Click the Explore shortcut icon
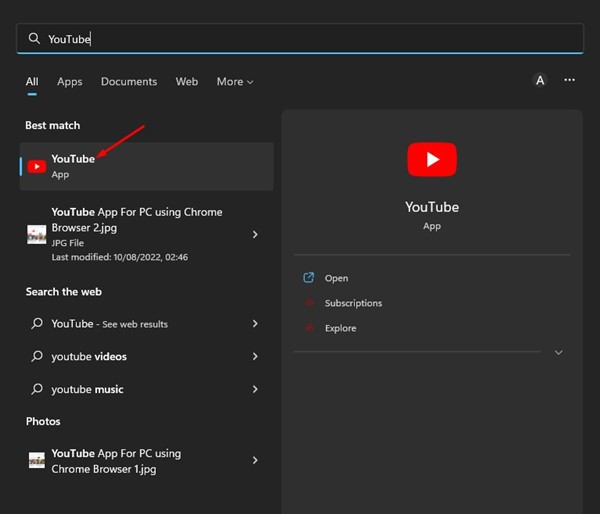The height and width of the screenshot is (514, 600). pyautogui.click(x=309, y=328)
